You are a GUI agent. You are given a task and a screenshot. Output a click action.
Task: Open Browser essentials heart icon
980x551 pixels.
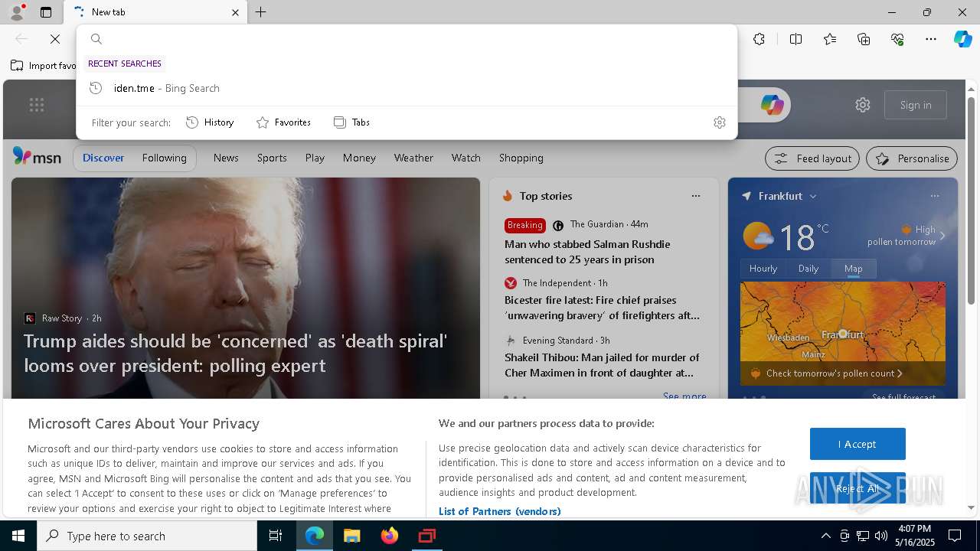point(897,39)
